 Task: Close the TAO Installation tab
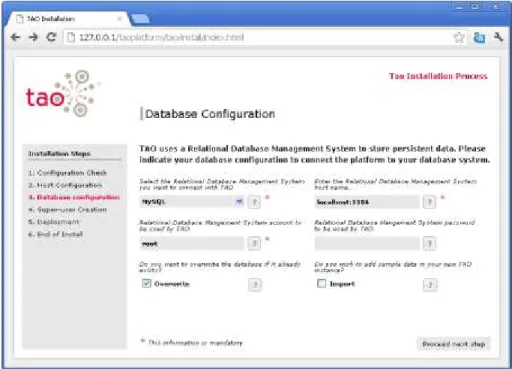pyautogui.click(x=119, y=19)
